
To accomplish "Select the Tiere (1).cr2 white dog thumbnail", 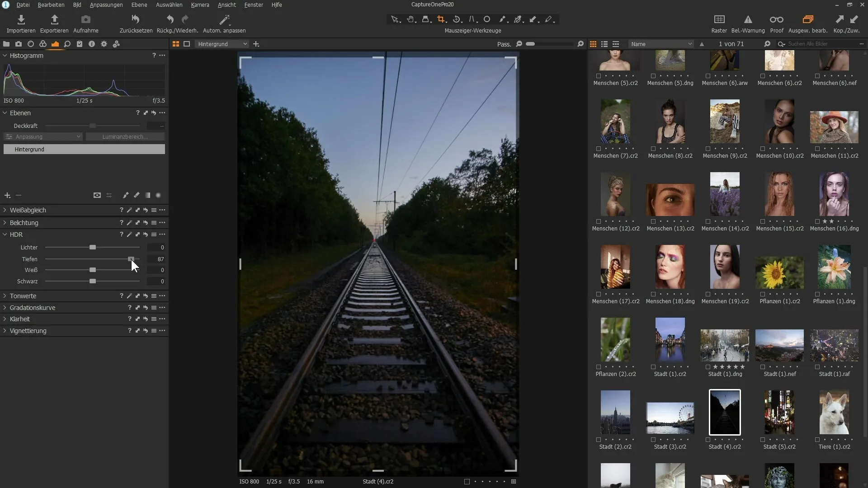I will (x=834, y=412).
